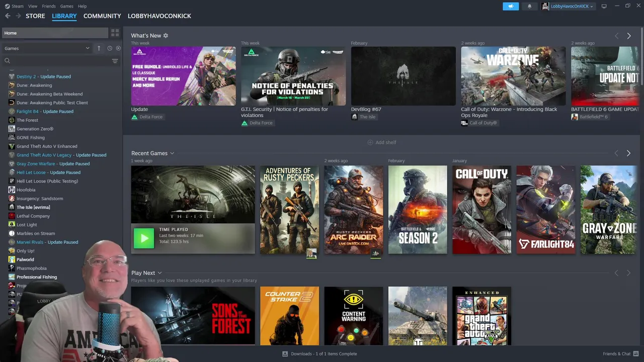Open the notifications bell
The width and height of the screenshot is (644, 362).
coord(529,6)
